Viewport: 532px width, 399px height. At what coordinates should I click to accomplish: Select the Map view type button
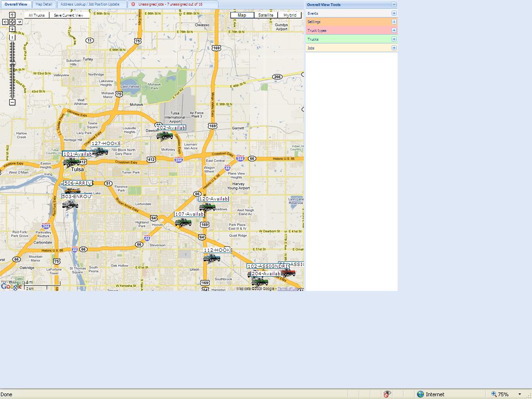(242, 15)
